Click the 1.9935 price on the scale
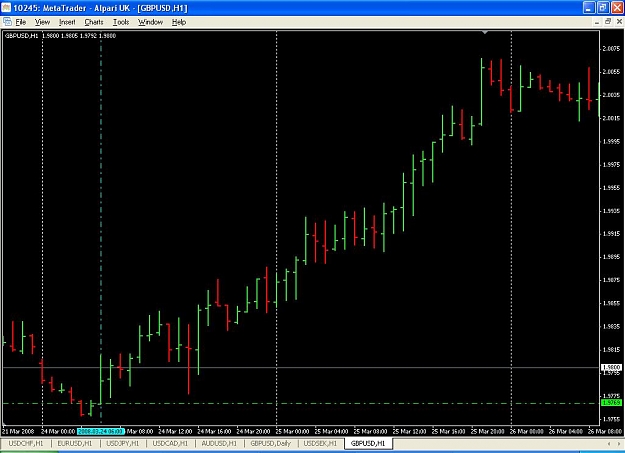The image size is (625, 453). coord(611,211)
